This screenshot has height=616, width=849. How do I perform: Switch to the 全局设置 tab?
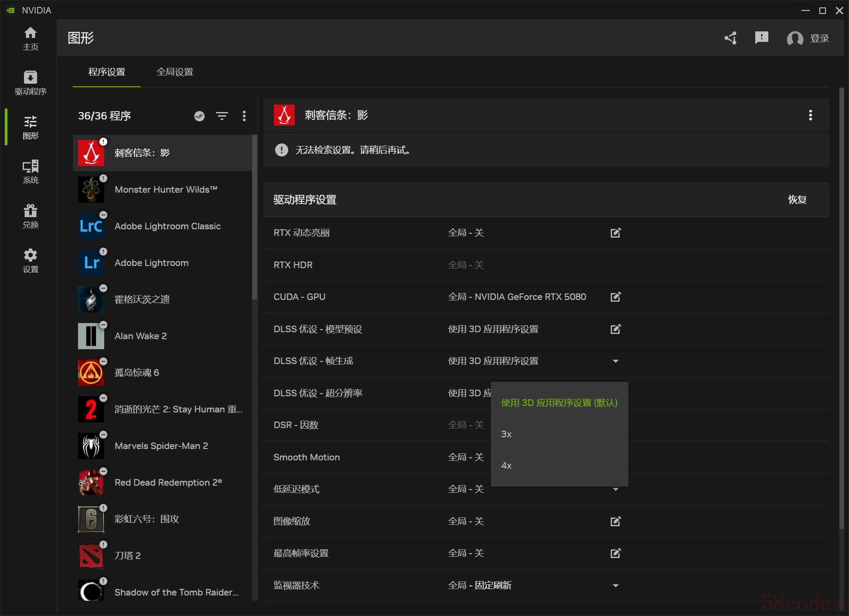pos(175,72)
